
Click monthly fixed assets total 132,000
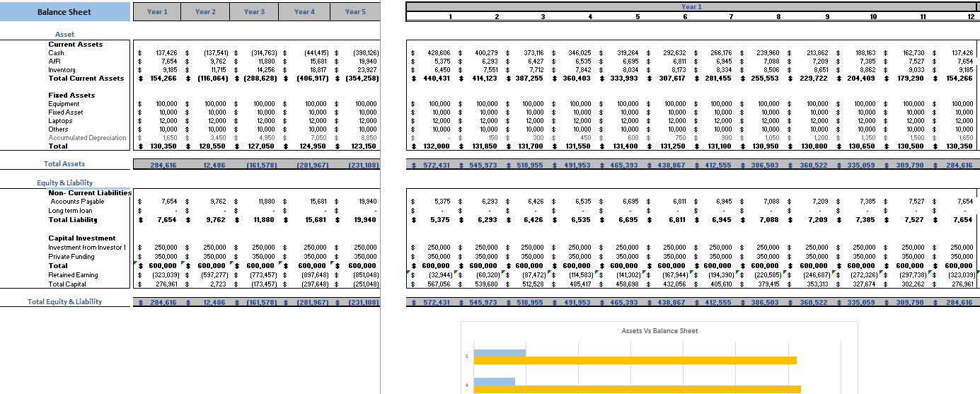pos(436,146)
